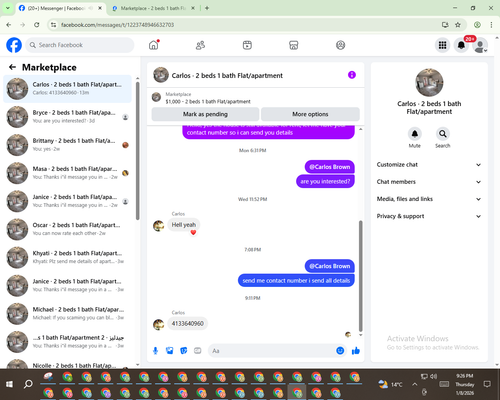Click the conversation list scrollbar
The image size is (500, 400).
[138, 151]
